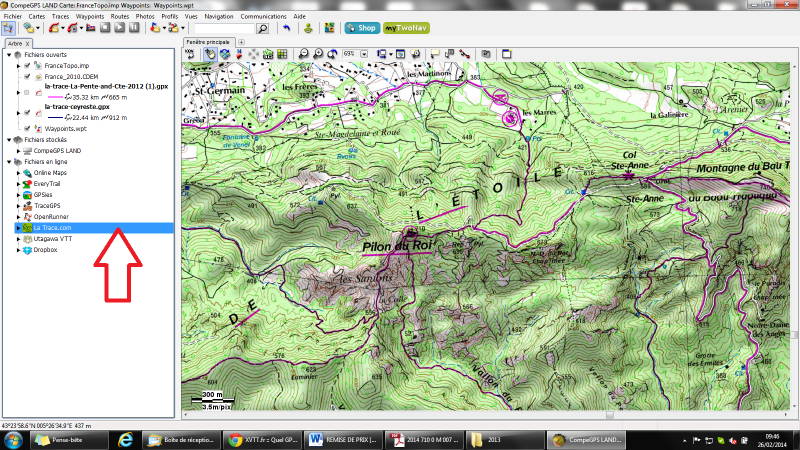Click the yellow note label icon
The height and width of the screenshot is (450, 800).
(435, 54)
